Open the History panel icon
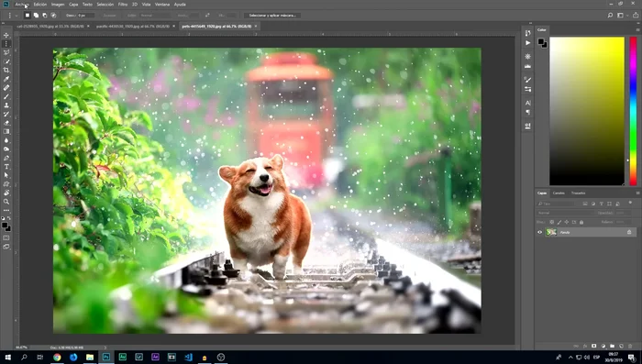The width and height of the screenshot is (642, 364). pyautogui.click(x=527, y=34)
